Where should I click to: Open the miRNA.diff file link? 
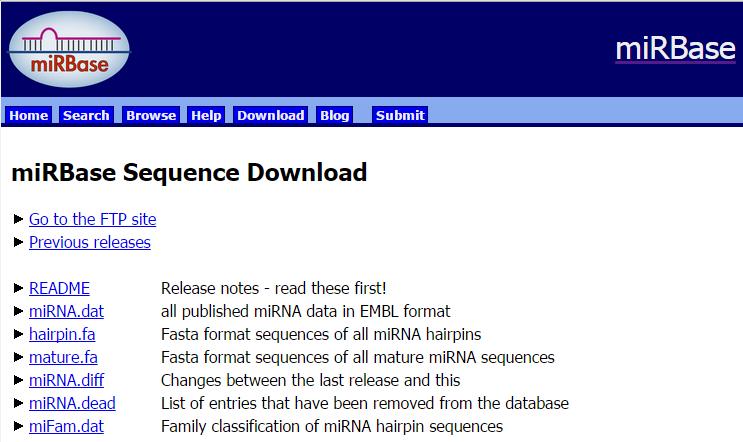pos(66,380)
